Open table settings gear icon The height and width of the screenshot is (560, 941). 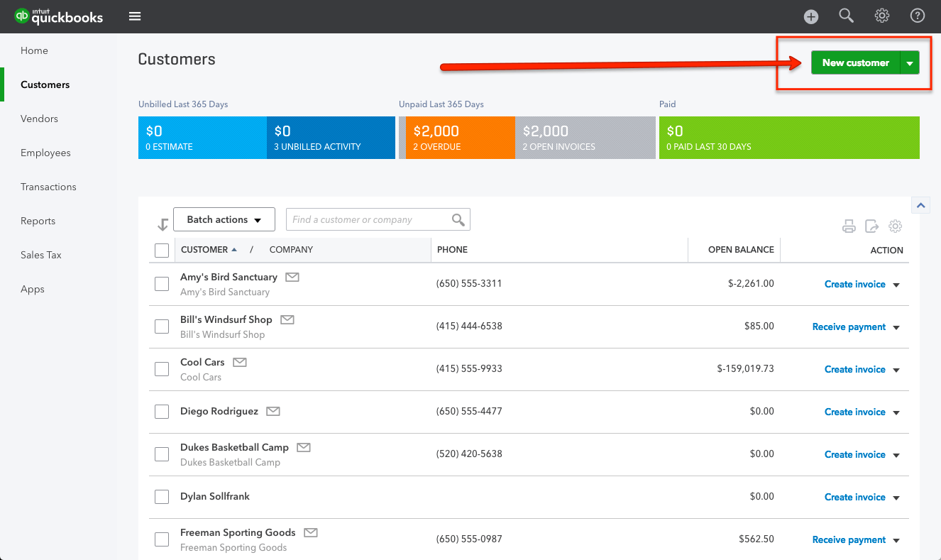pos(896,226)
